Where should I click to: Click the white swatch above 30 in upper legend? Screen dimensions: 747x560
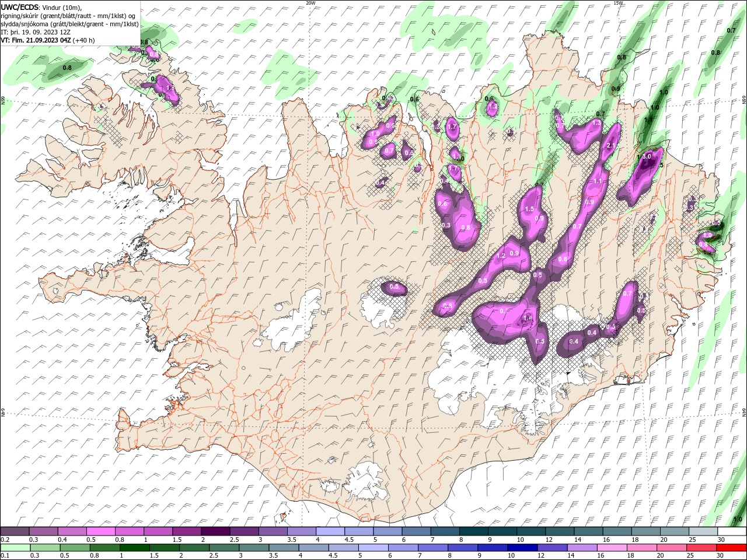(731, 531)
